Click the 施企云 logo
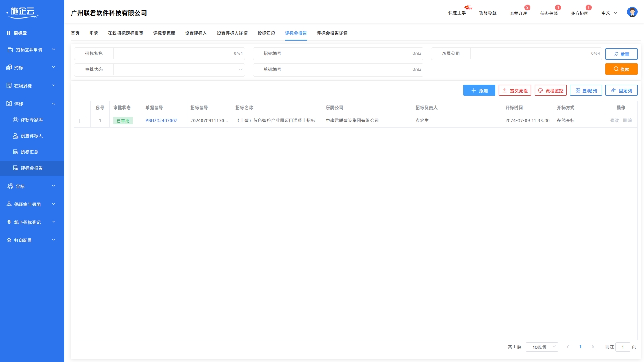Image resolution: width=644 pixels, height=362 pixels. 23,12
